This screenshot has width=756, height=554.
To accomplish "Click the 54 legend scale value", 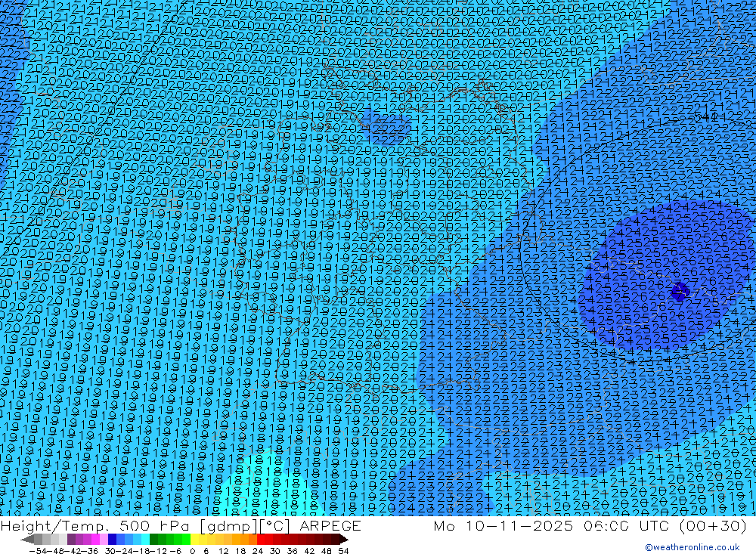I will [x=343, y=551].
